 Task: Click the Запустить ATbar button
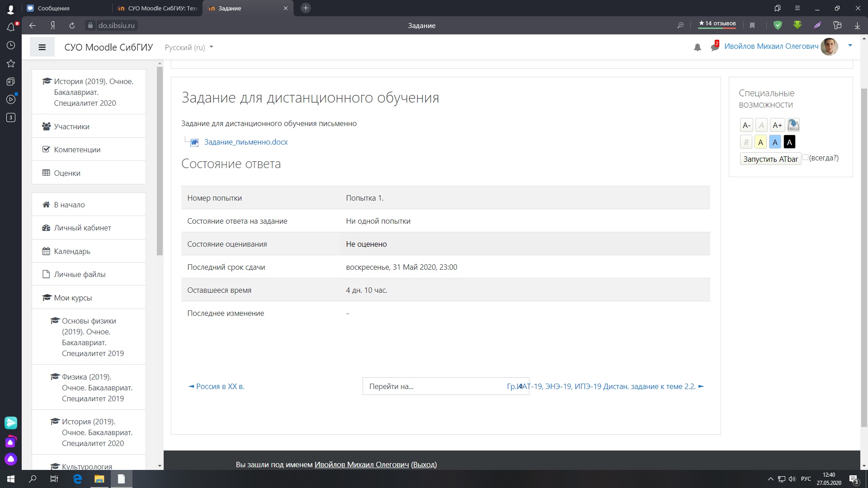click(770, 159)
